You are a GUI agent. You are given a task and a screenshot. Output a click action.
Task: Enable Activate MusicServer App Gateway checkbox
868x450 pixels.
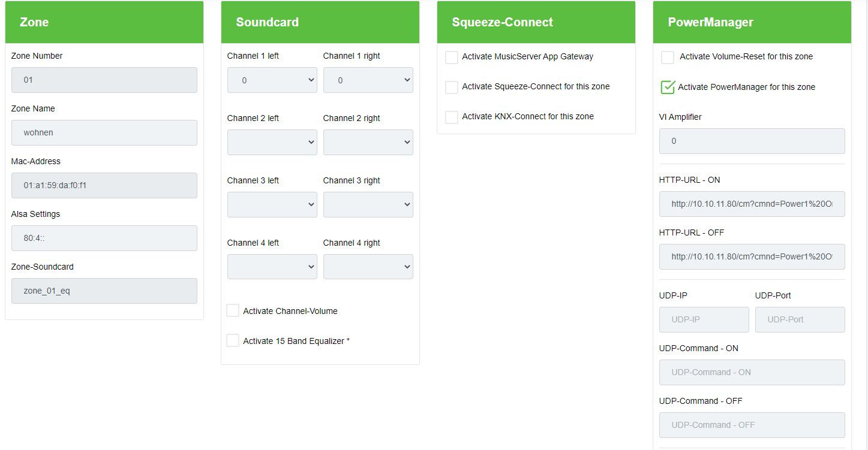click(x=452, y=57)
